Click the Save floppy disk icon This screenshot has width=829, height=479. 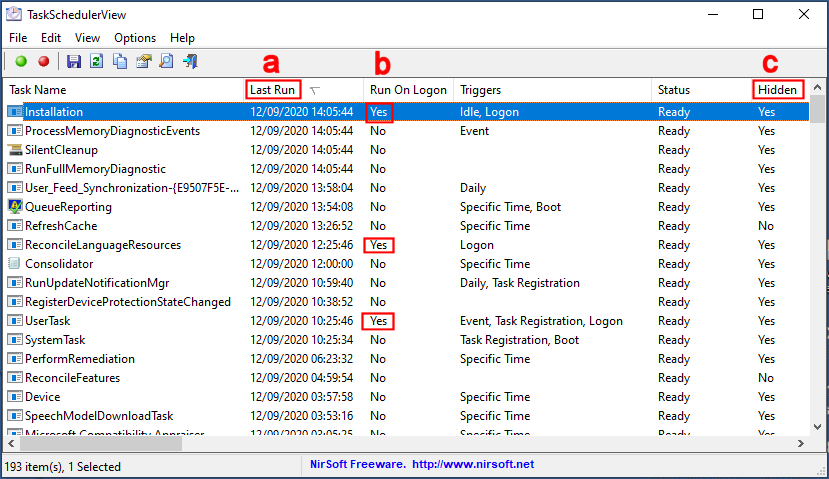(x=74, y=62)
